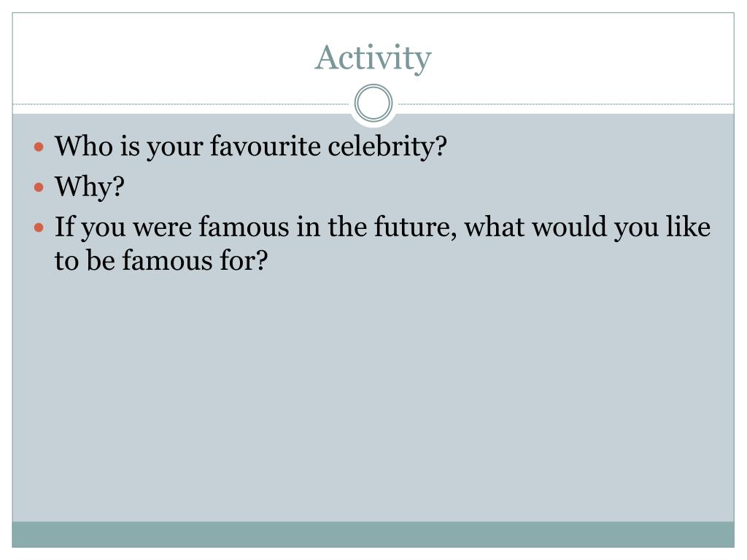
Task: Click the dashed divider line right of the circle
Action: 566,104
